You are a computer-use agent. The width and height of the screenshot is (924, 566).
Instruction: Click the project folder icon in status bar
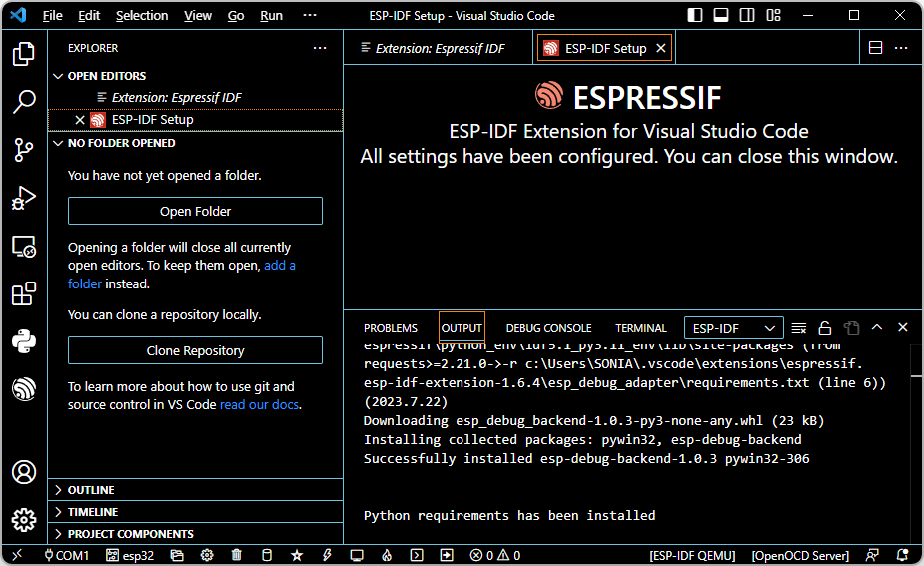(176, 555)
